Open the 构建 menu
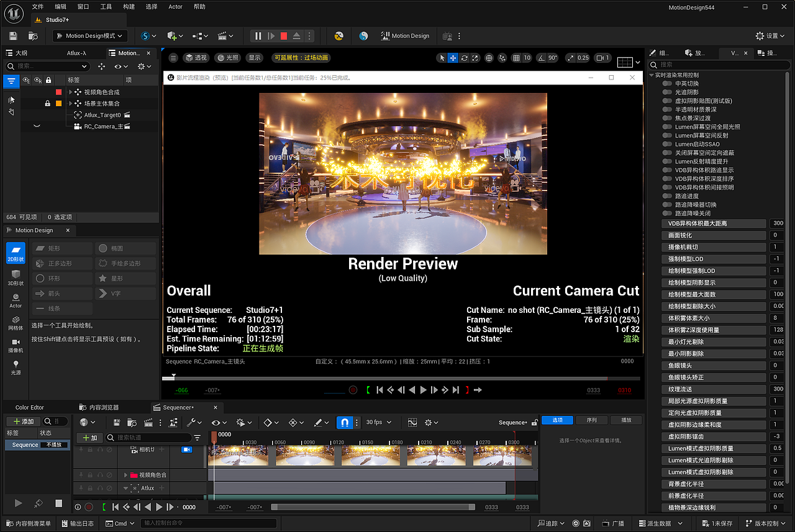The height and width of the screenshot is (532, 795). pyautogui.click(x=129, y=7)
